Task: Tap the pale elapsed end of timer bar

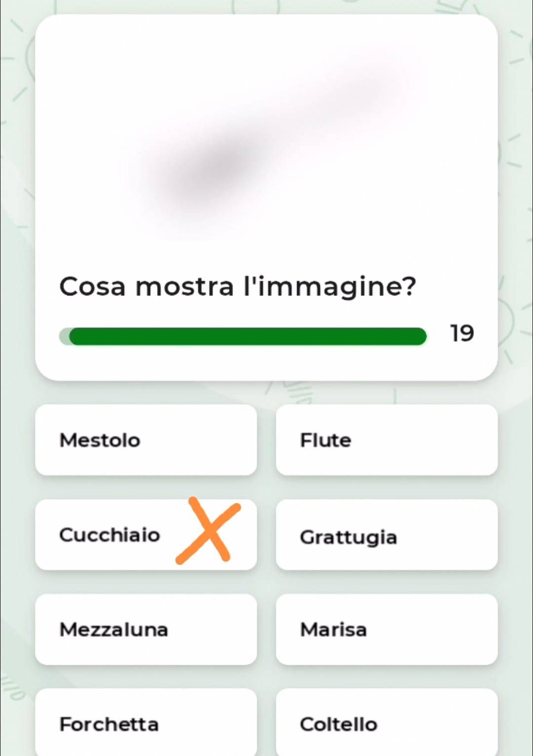Action: pyautogui.click(x=64, y=336)
